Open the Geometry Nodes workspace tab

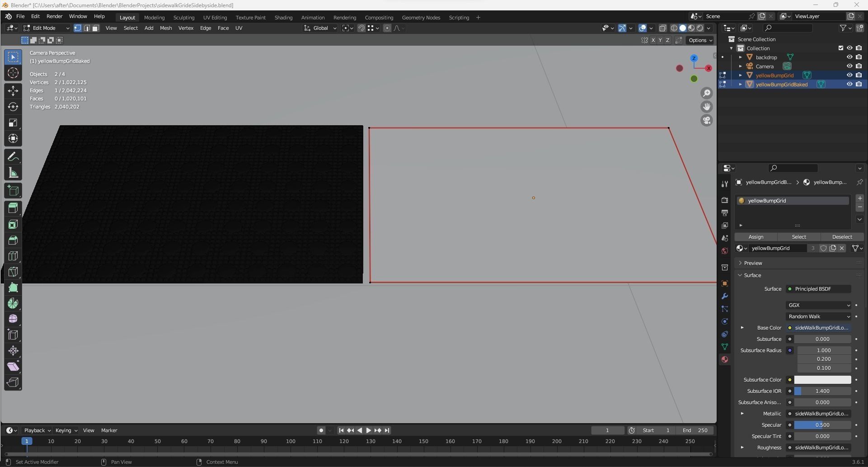click(x=421, y=18)
